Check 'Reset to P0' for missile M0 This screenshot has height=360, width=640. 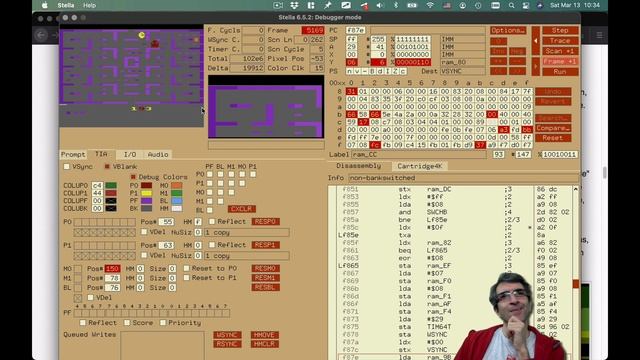(187, 268)
